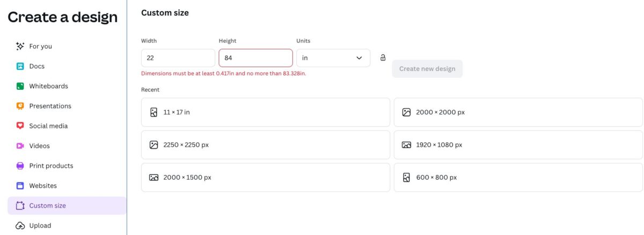Click the Height label
The width and height of the screenshot is (644, 235).
[228, 41]
